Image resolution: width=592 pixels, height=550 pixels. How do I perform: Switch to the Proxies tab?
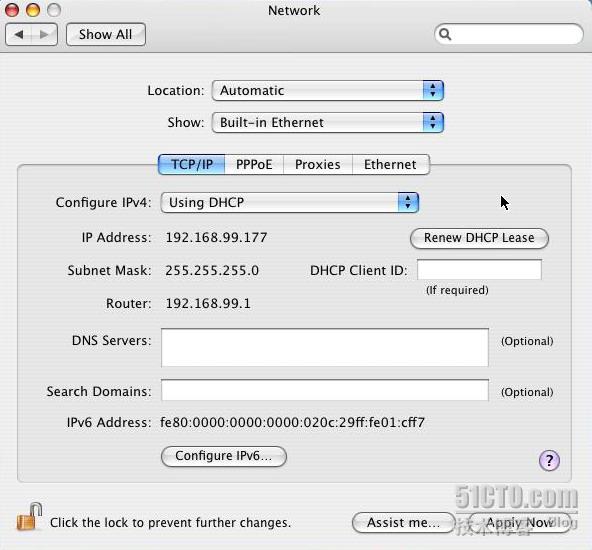coord(318,165)
